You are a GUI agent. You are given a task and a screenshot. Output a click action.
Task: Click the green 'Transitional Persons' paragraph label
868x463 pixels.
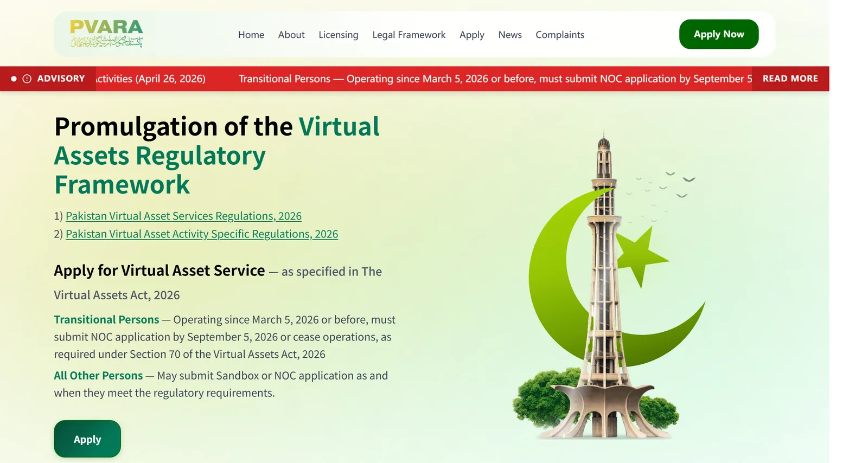106,319
